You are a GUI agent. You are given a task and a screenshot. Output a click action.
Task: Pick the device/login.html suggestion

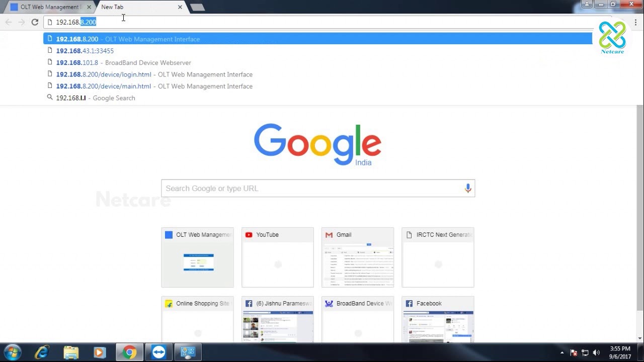[x=154, y=74]
